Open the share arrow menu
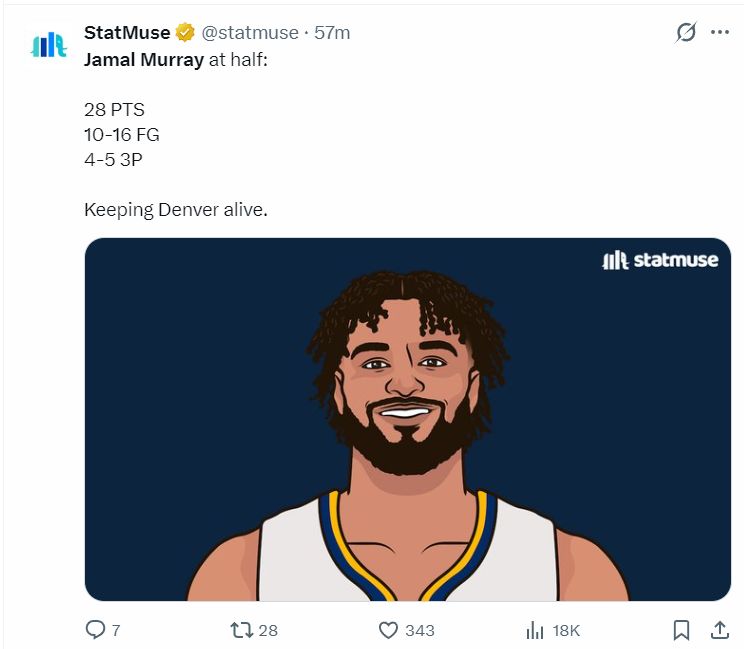 [719, 630]
